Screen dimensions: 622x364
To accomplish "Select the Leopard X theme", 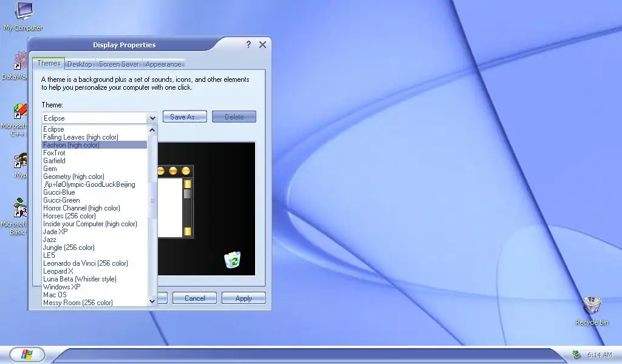I will 94,271.
